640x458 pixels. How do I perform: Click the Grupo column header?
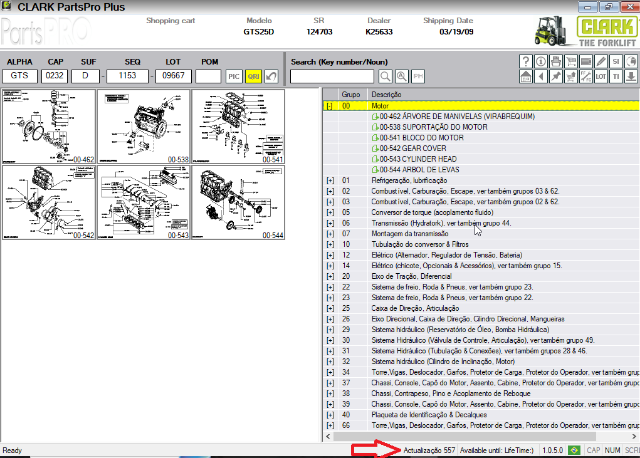(x=351, y=94)
